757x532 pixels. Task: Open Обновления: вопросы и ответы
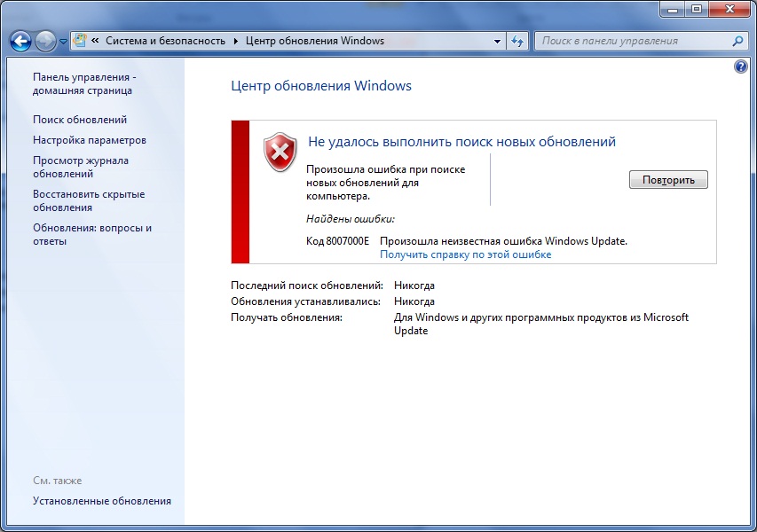coord(92,234)
